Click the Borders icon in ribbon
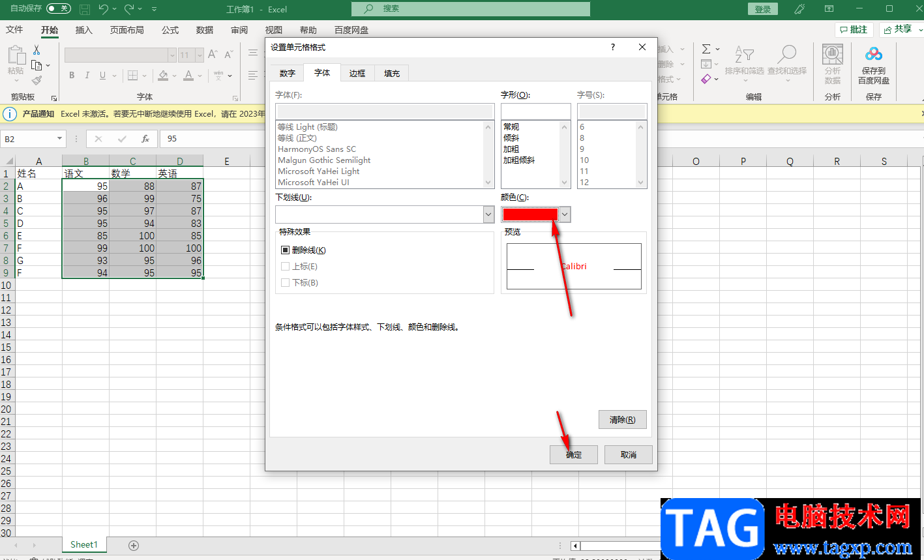The height and width of the screenshot is (560, 924). pos(132,76)
